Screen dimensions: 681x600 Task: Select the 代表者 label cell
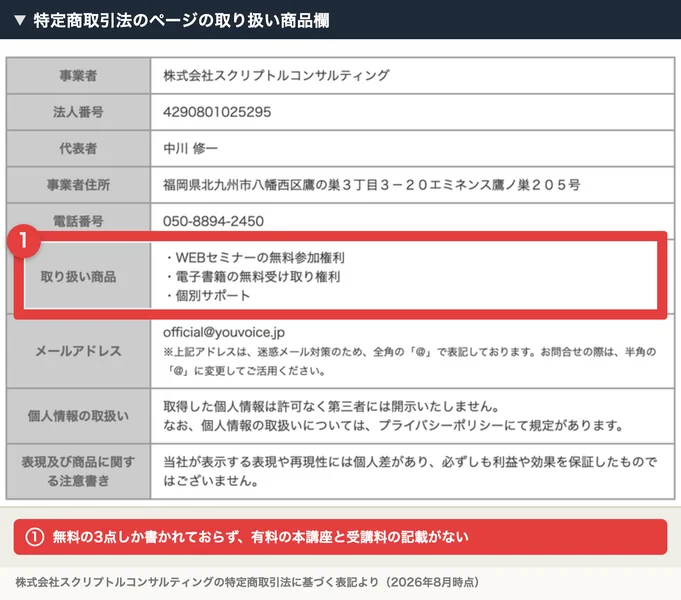pos(78,149)
